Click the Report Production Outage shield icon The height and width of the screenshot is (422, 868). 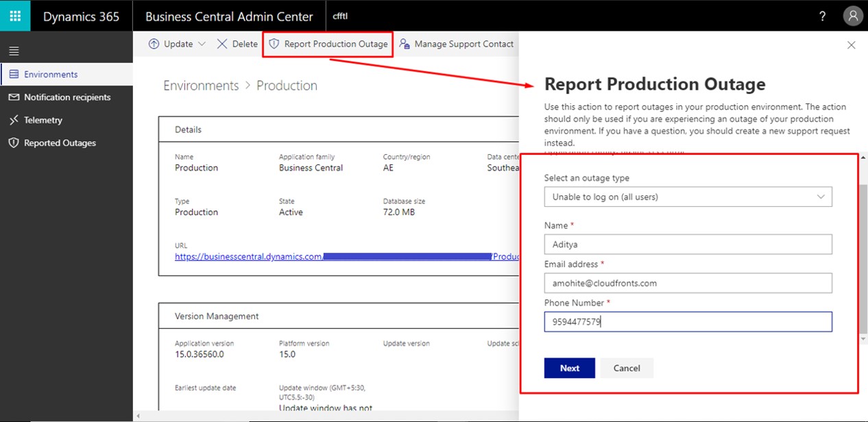[274, 44]
